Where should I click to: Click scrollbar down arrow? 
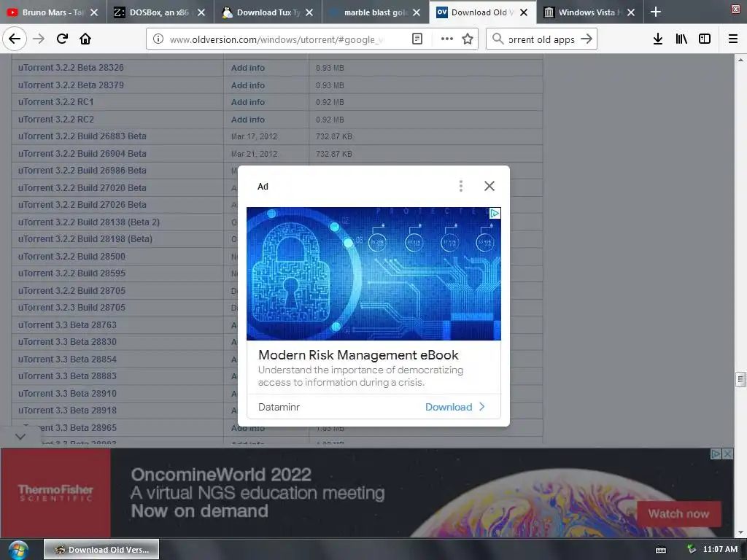tap(740, 532)
